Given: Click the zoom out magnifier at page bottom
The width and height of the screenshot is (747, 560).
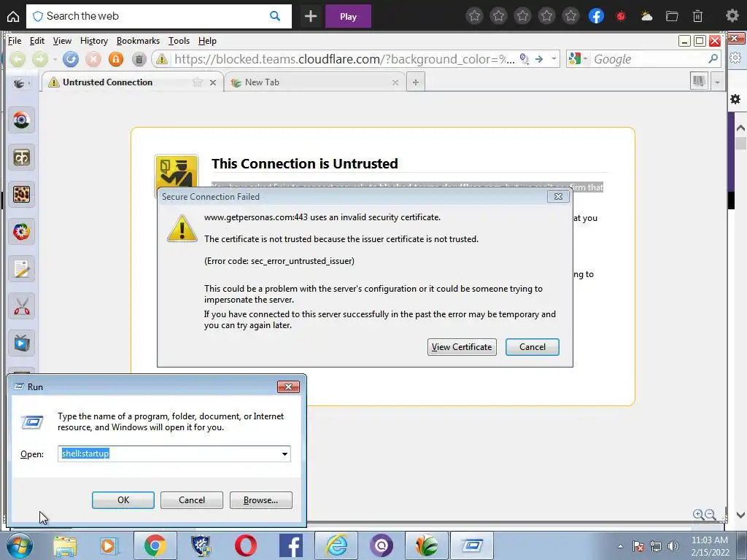Looking at the screenshot, I should pyautogui.click(x=711, y=514).
